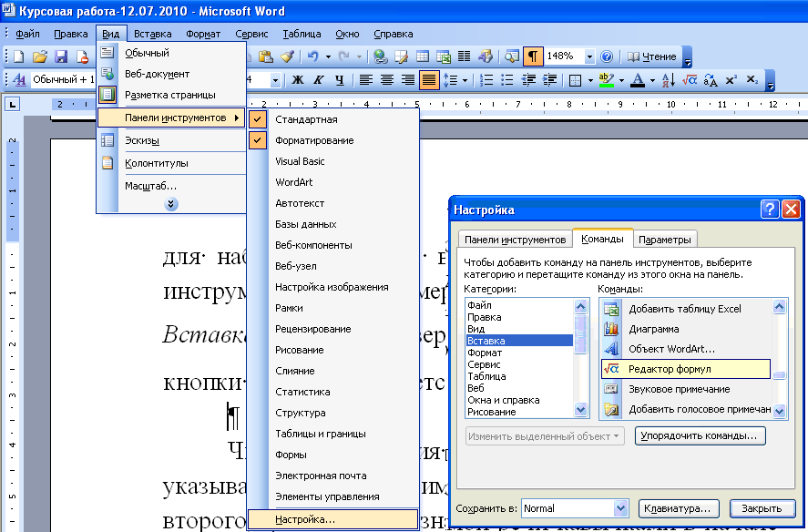Switch to the Панели инструментов tab
The image size is (808, 532).
coord(515,240)
